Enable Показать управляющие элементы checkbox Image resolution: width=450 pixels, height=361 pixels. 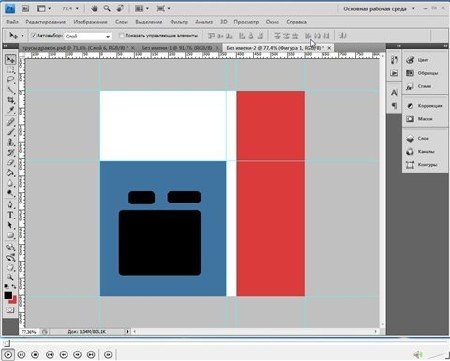[x=122, y=35]
